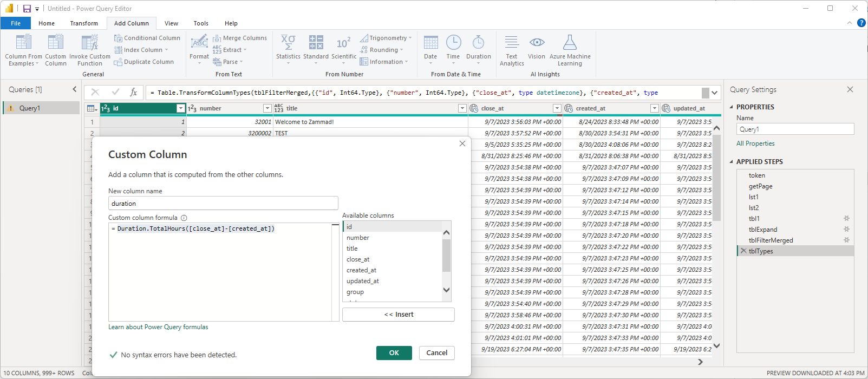Click the New column name field
The height and width of the screenshot is (379, 868).
click(223, 204)
